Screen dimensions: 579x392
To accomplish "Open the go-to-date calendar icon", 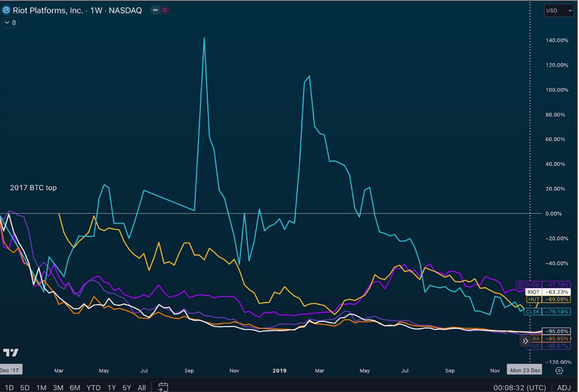I will [163, 387].
